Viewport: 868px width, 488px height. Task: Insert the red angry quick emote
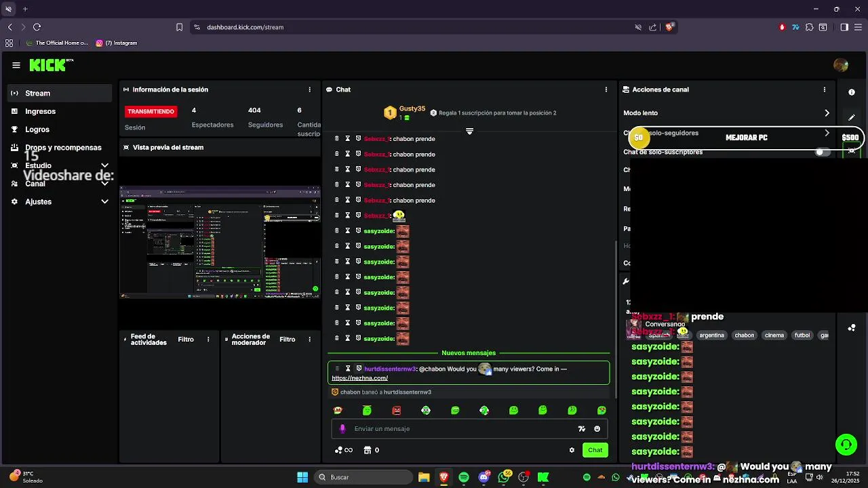[397, 410]
